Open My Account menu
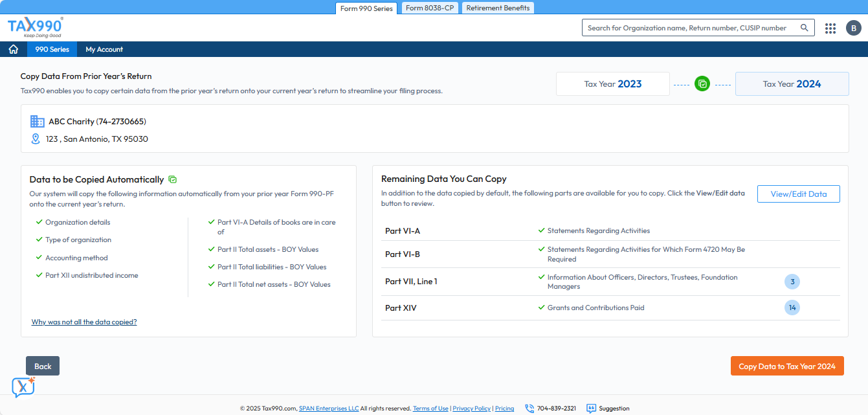868x415 pixels. [104, 49]
